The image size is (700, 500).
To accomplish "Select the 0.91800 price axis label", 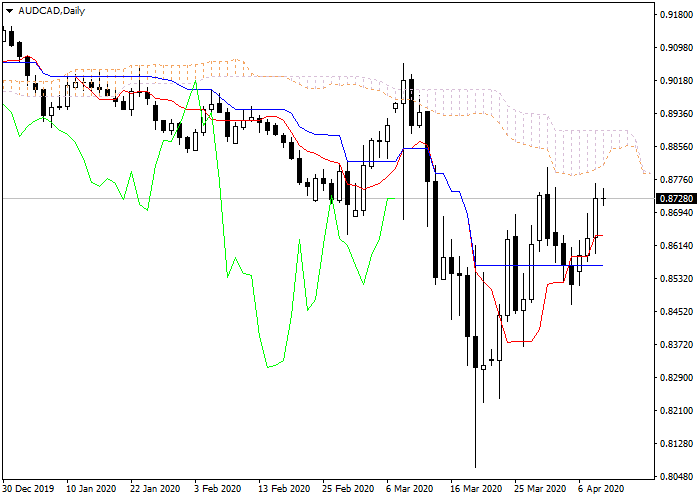I will point(676,15).
